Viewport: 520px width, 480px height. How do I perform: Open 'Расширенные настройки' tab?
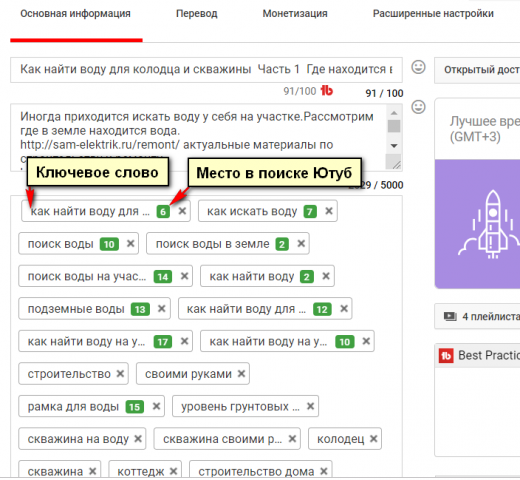[433, 14]
